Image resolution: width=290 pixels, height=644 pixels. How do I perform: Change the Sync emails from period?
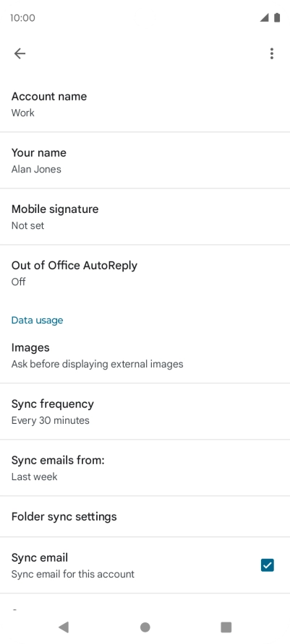(x=145, y=468)
